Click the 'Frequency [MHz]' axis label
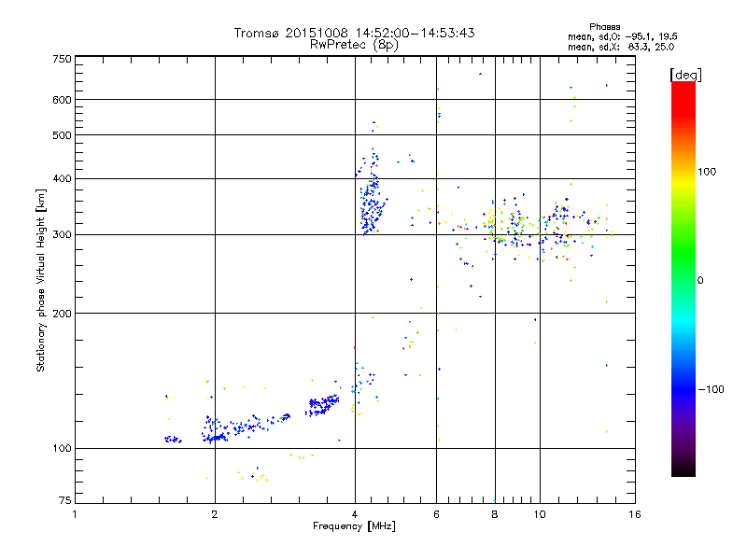Screen dimensions: 747x560 (x=354, y=526)
